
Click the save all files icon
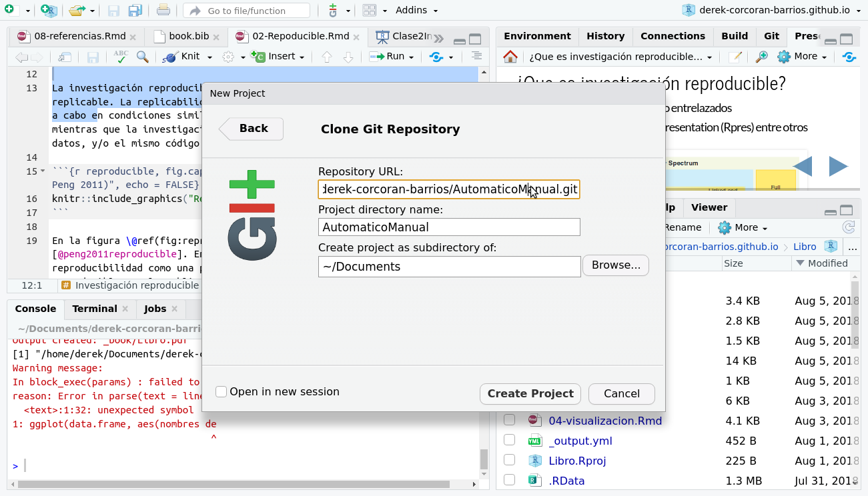135,11
